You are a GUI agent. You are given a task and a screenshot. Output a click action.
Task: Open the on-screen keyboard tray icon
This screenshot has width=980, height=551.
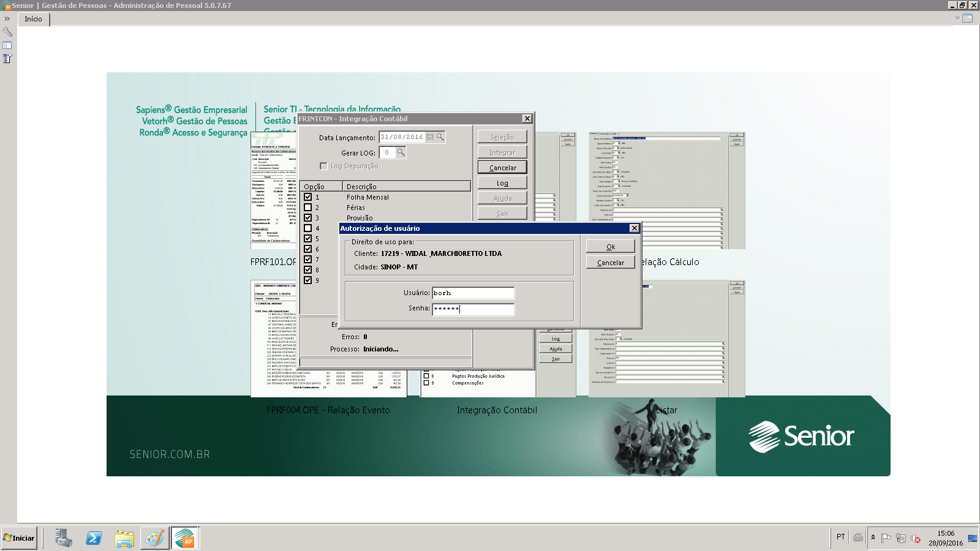tap(858, 538)
